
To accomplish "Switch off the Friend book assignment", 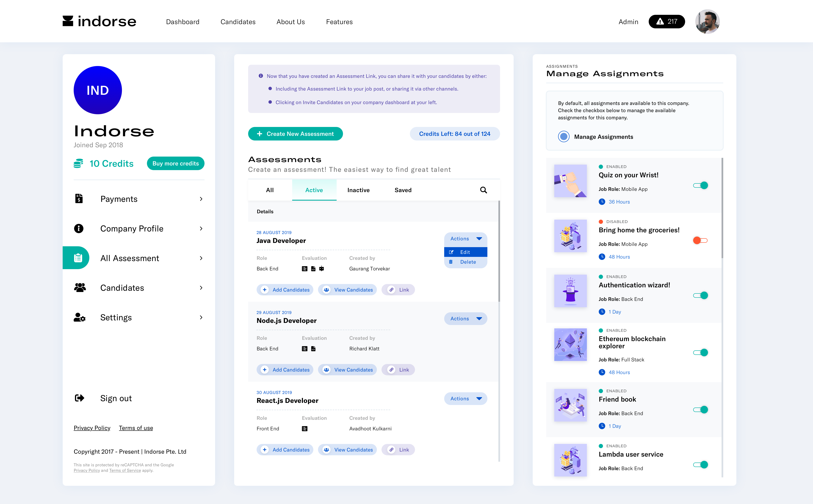I will (700, 410).
